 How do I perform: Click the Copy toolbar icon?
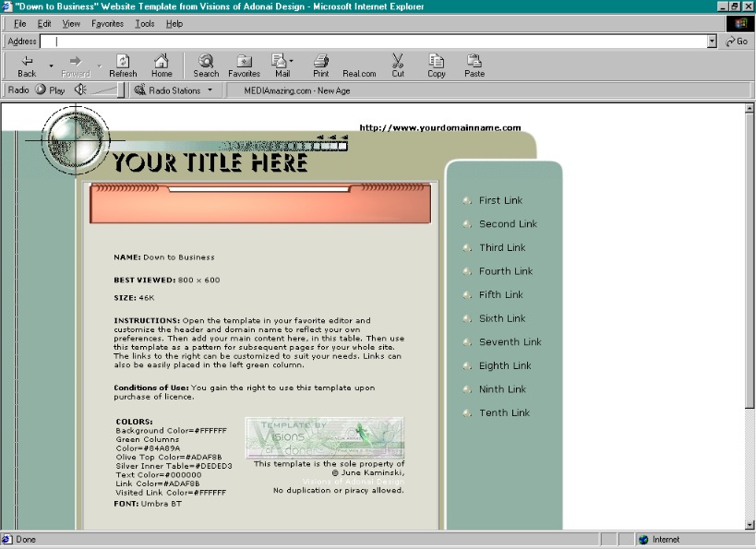coord(437,66)
